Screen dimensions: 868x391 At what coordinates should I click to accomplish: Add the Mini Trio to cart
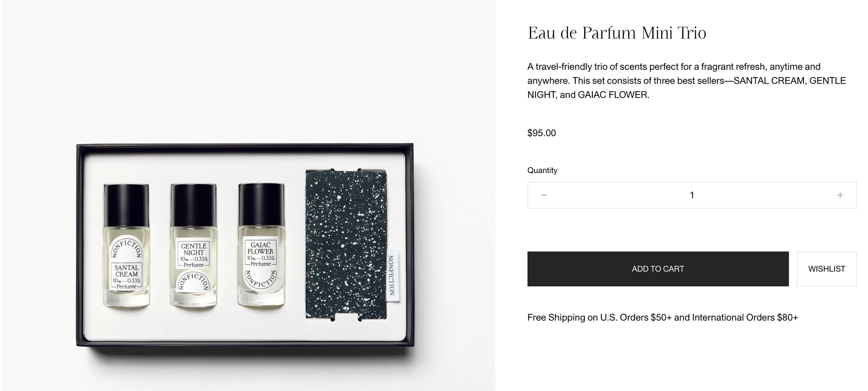658,269
